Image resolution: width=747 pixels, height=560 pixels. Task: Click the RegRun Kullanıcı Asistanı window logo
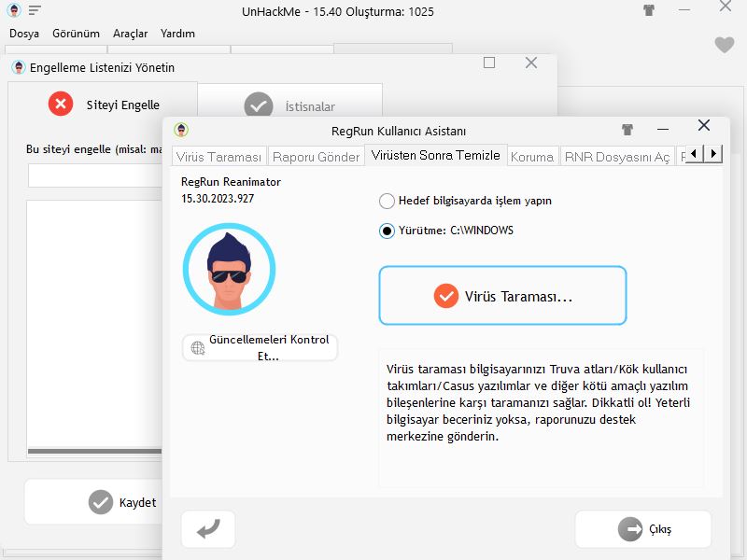181,130
